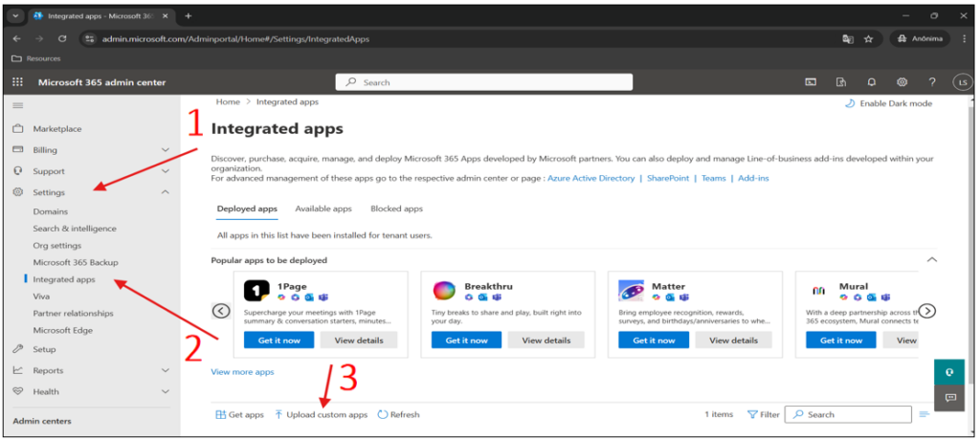The width and height of the screenshot is (980, 440).
Task: Open Viva settings
Action: tap(41, 297)
